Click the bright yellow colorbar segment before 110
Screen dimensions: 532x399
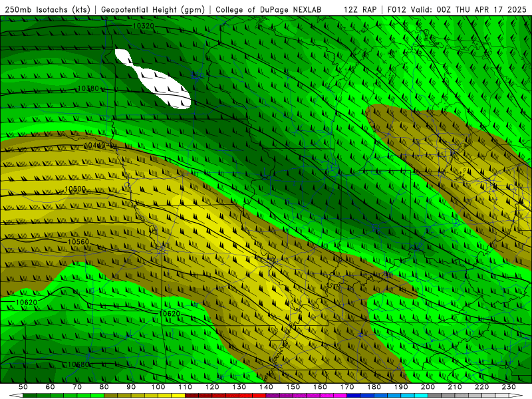click(x=178, y=396)
